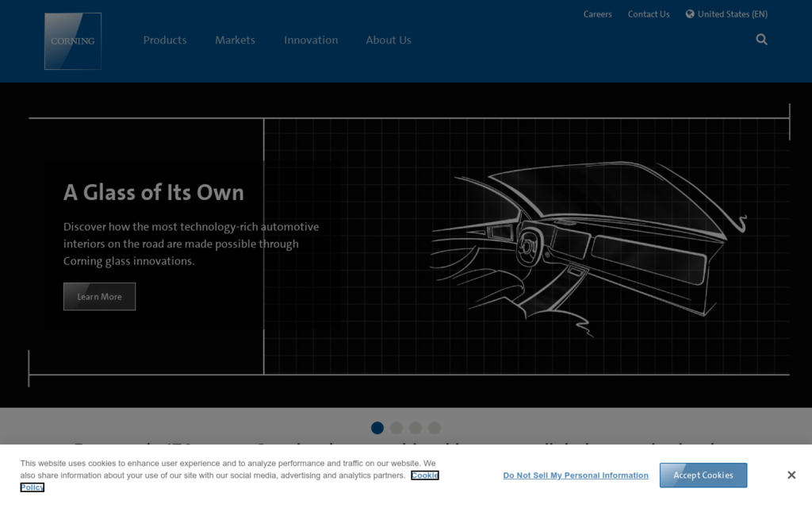Viewport: 812px width, 508px height.
Task: Click Accept Cookies
Action: coord(703,475)
